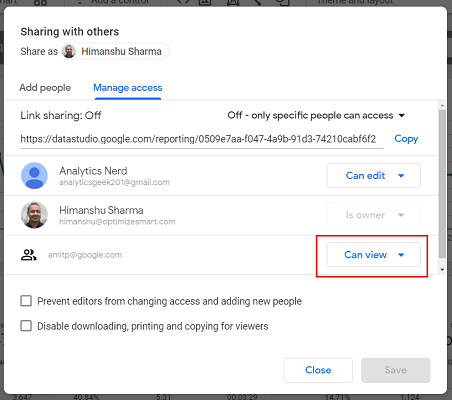452x400 pixels.
Task: Open Himanshu Sharma's Is owner dropdown
Action: tap(374, 215)
